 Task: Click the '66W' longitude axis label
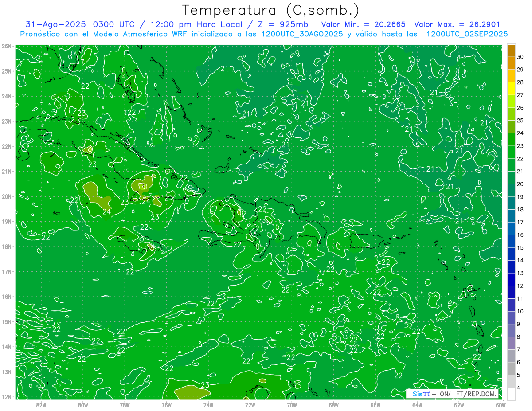tap(375, 405)
